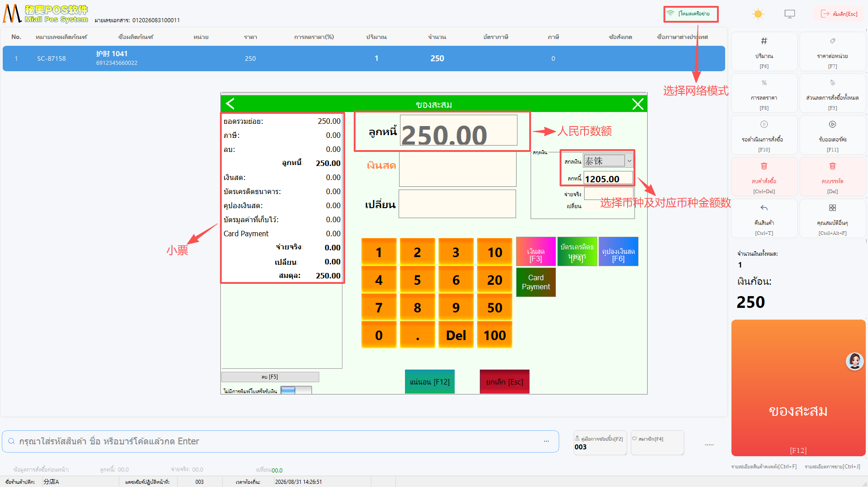Click the delete order trash [Ctrl+Del] tile

pos(764,176)
